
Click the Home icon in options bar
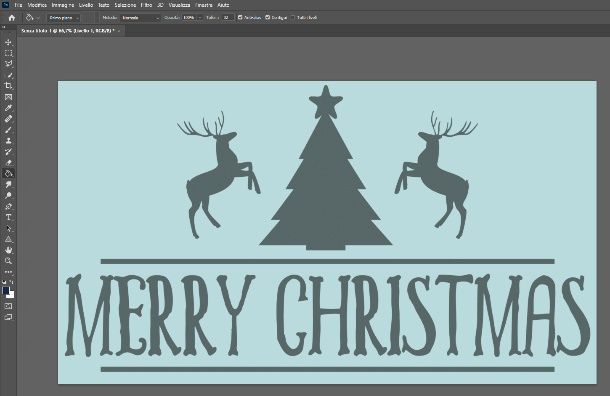coord(12,18)
